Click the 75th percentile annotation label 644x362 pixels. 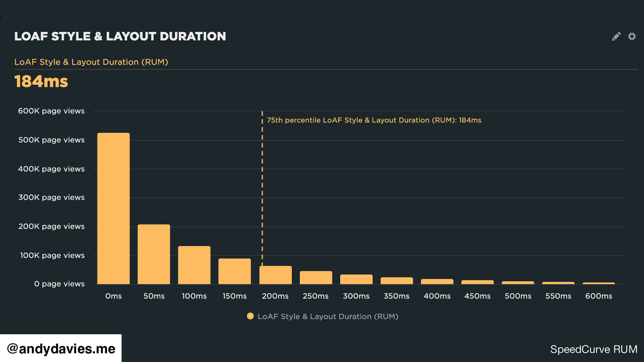[x=374, y=120]
